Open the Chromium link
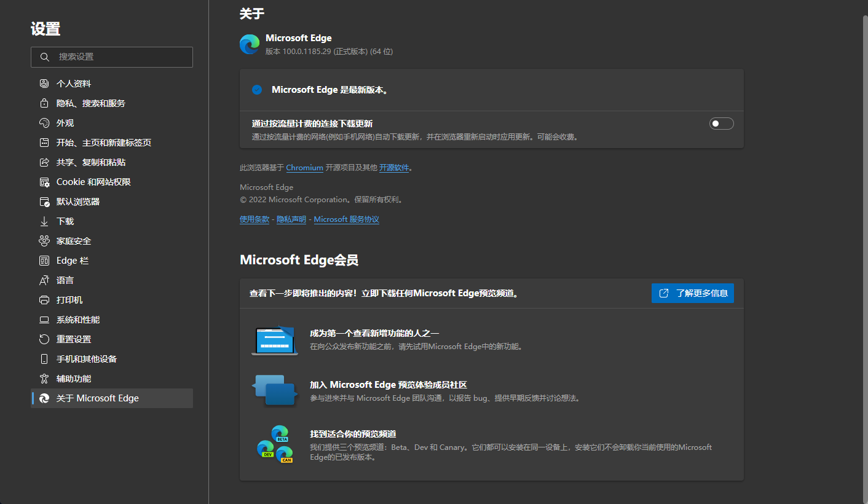The width and height of the screenshot is (868, 504). coord(304,168)
